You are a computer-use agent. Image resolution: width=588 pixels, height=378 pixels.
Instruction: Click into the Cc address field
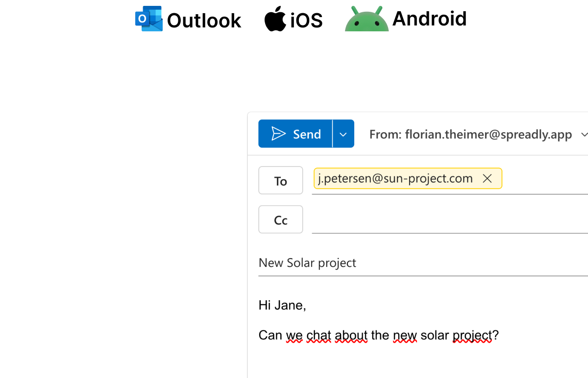(x=450, y=220)
